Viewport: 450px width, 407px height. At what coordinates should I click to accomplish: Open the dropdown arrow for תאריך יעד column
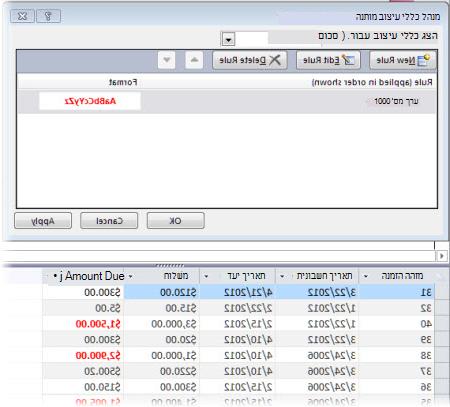click(206, 276)
